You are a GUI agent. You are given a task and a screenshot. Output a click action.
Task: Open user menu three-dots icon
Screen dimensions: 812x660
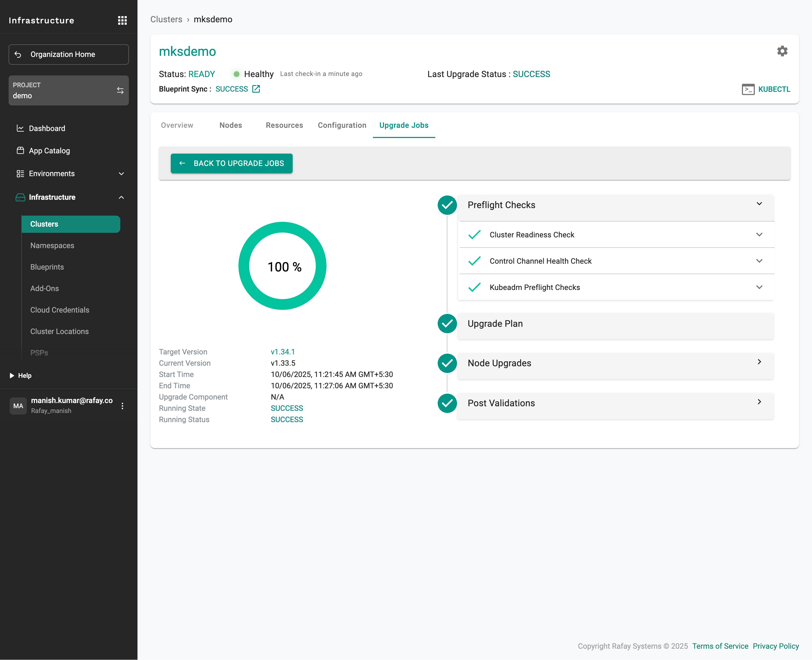122,406
